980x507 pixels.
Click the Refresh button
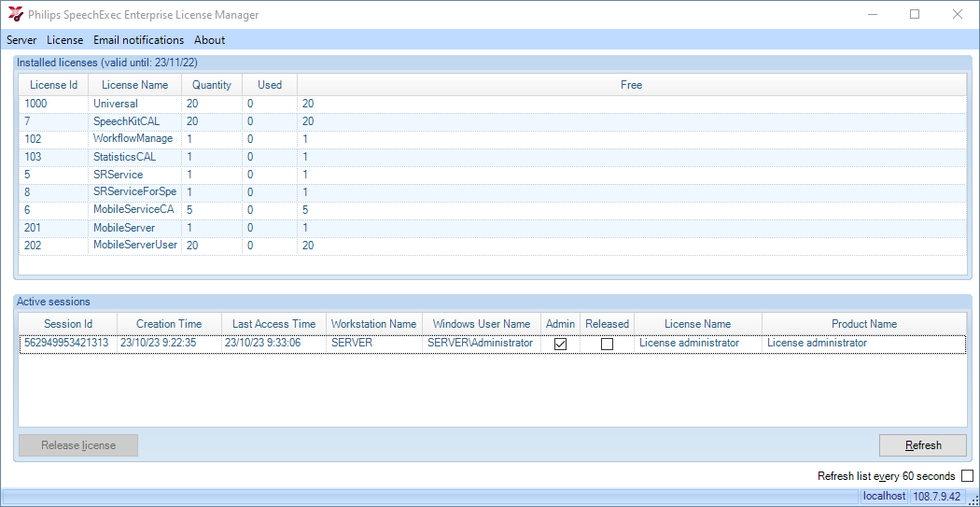pos(922,445)
